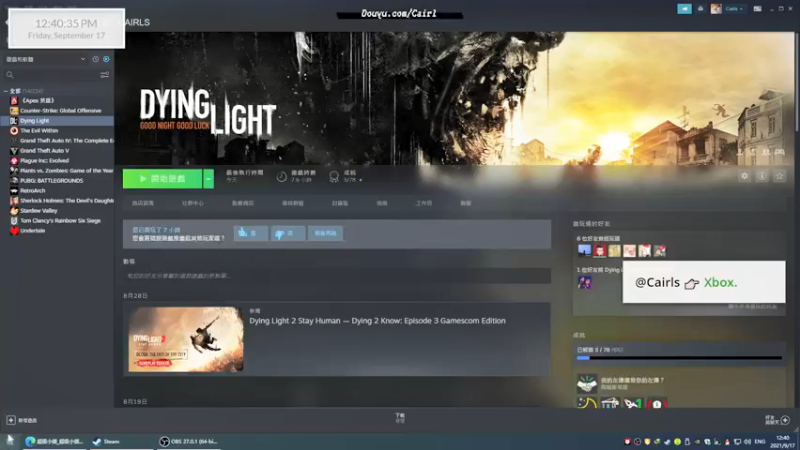Open the Cairls account dropdown
The width and height of the screenshot is (800, 450).
pyautogui.click(x=735, y=9)
